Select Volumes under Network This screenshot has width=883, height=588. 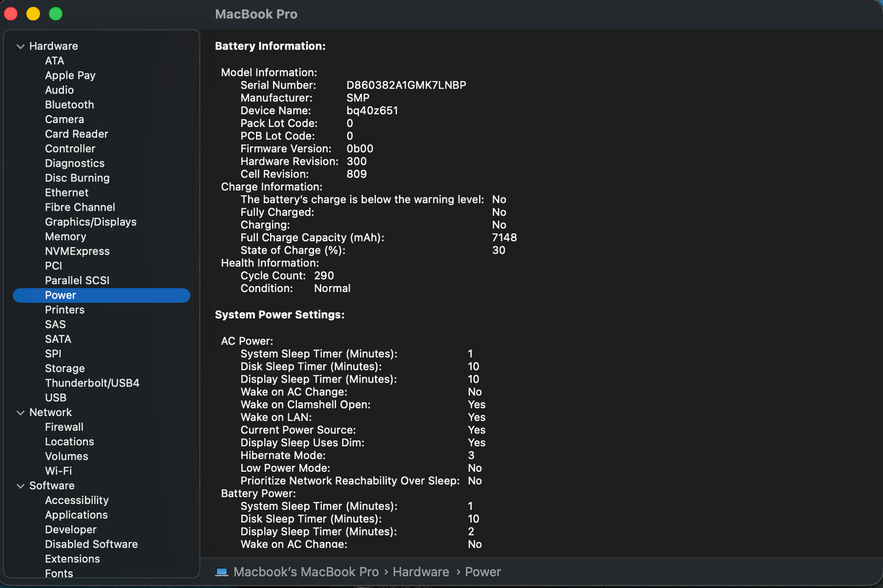(x=67, y=457)
